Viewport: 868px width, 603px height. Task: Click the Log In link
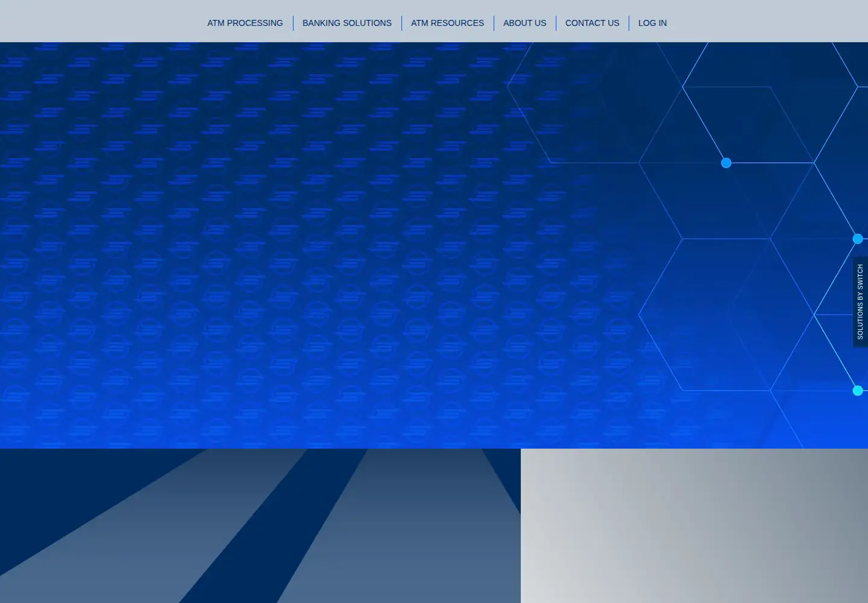click(x=652, y=23)
